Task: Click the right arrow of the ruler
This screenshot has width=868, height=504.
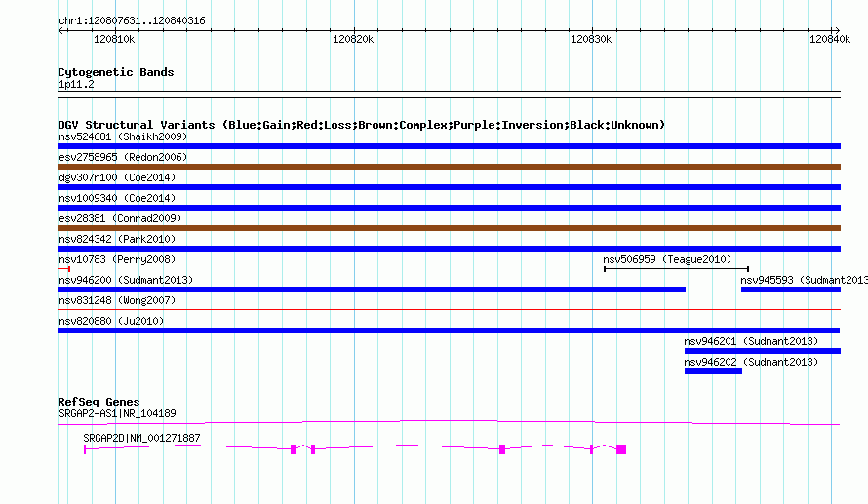Action: click(837, 30)
